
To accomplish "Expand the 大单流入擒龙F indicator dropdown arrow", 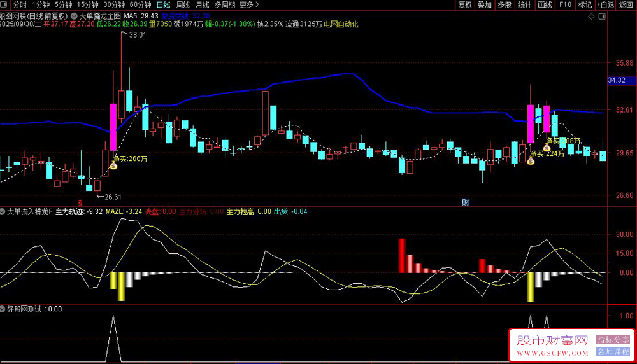I will pos(3,211).
